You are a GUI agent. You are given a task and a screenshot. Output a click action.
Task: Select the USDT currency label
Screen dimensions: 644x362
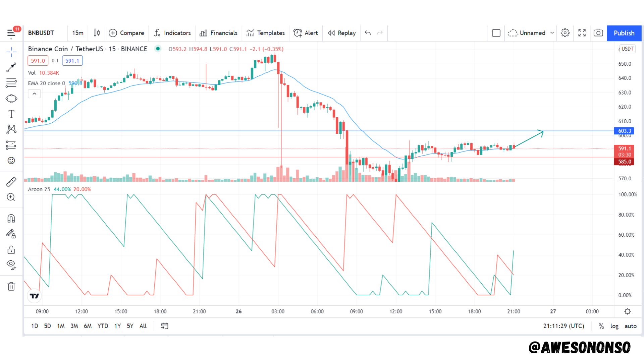click(627, 49)
